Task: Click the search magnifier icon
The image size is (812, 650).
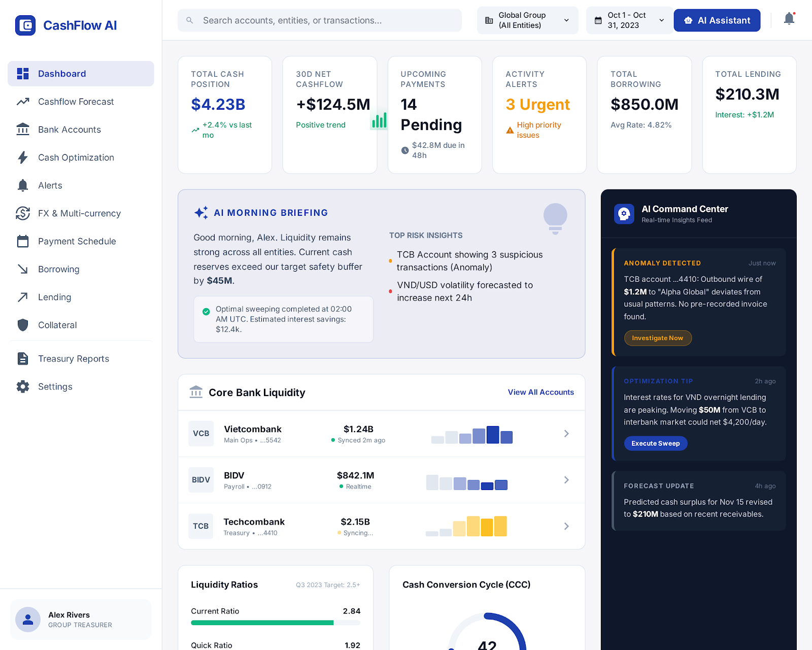Action: coord(190,20)
